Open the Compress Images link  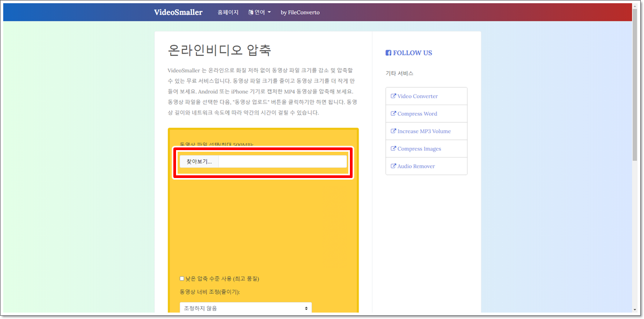click(419, 149)
